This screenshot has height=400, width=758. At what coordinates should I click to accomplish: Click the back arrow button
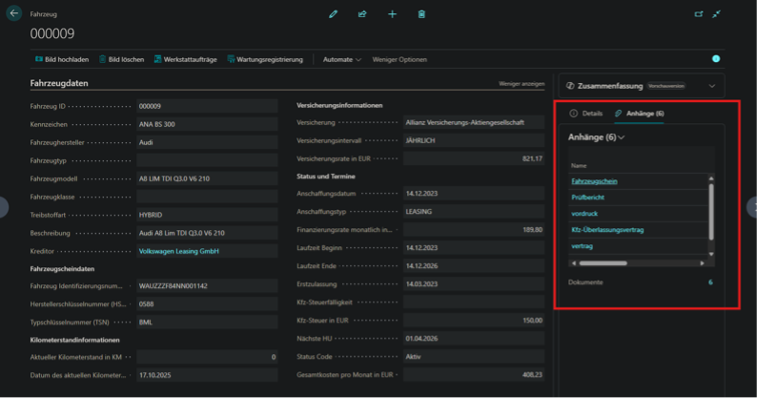(x=13, y=14)
